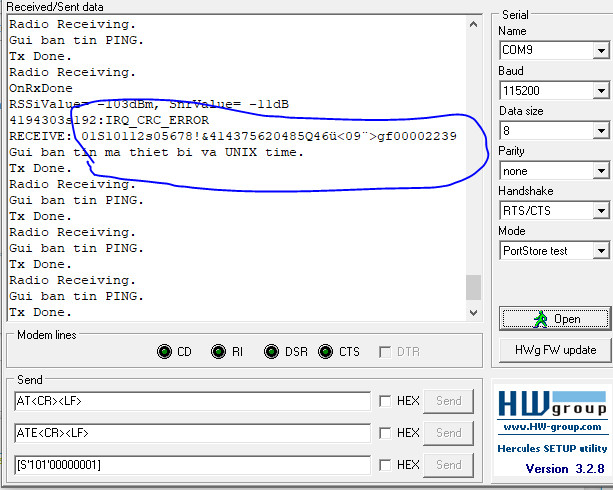Focus the ATE<CR><LF> send input field

pyautogui.click(x=192, y=433)
